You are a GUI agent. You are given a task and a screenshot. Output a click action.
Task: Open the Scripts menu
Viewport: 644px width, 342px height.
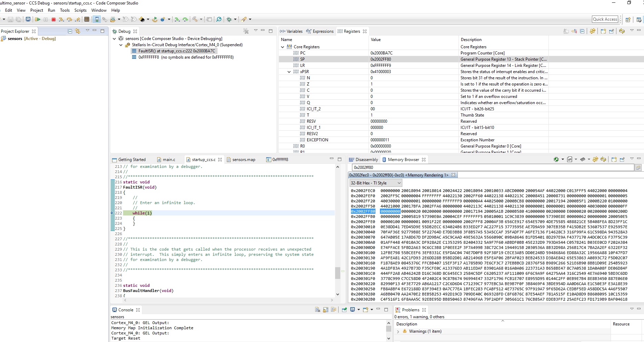click(x=80, y=10)
